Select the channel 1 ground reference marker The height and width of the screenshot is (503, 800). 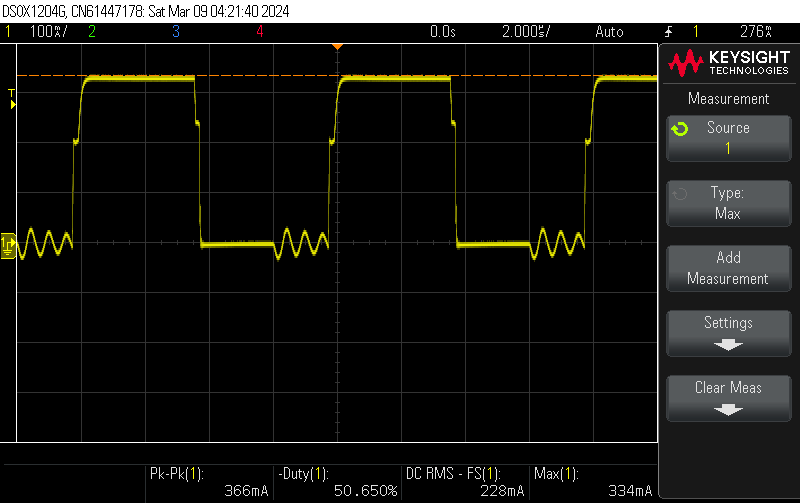8,246
